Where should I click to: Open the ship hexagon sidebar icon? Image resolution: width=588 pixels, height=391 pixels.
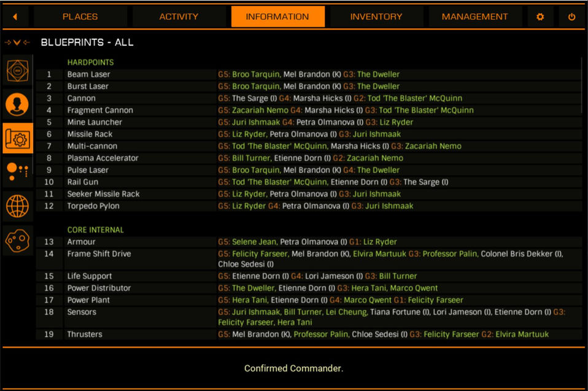tap(17, 70)
